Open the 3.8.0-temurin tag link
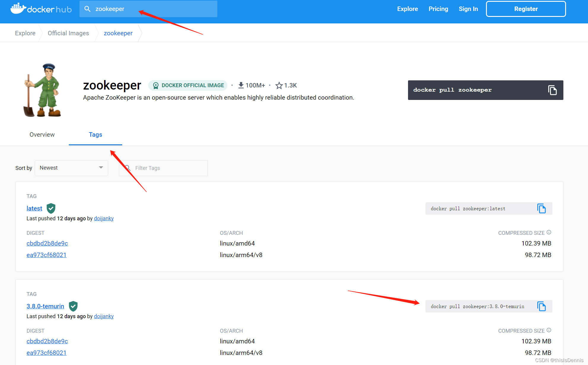588x365 pixels. (x=45, y=306)
